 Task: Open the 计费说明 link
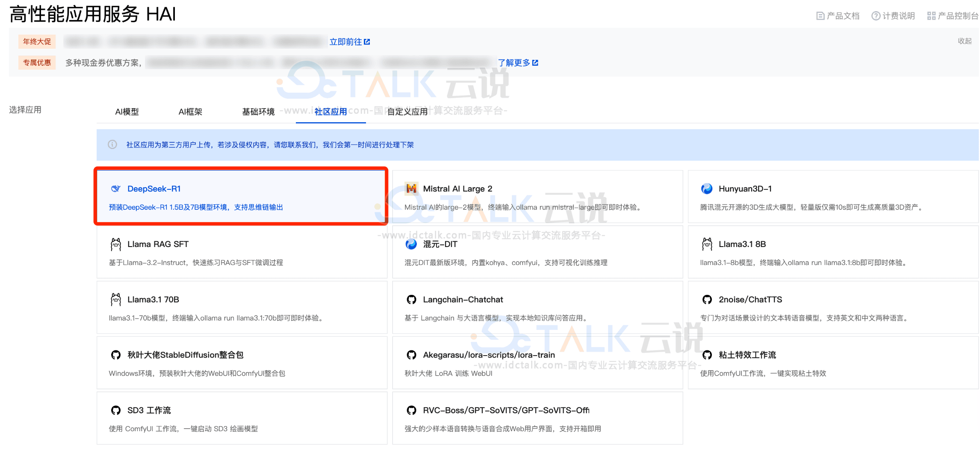(899, 16)
